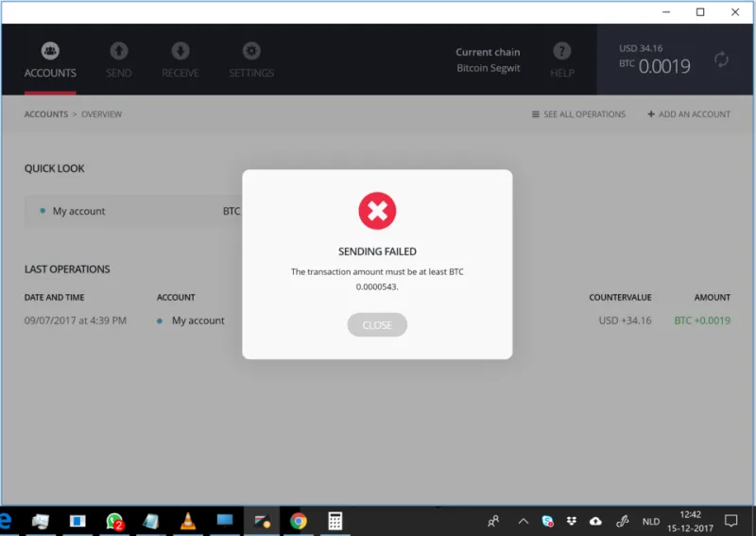Click the Skype tray icon
Viewport: 756px width, 536px height.
point(547,521)
